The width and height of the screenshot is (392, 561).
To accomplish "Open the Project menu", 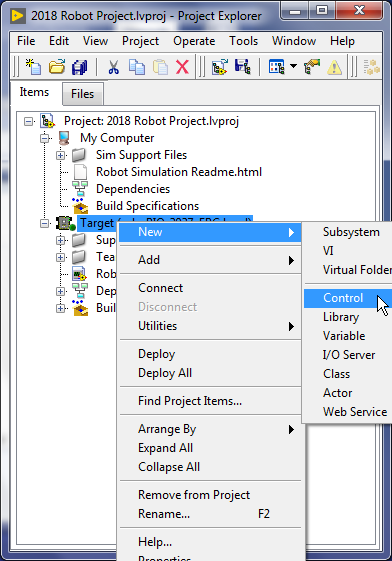I will [x=140, y=41].
